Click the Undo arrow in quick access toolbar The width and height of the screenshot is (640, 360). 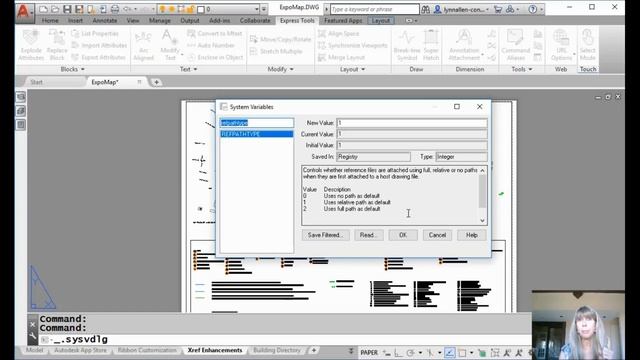(127, 9)
